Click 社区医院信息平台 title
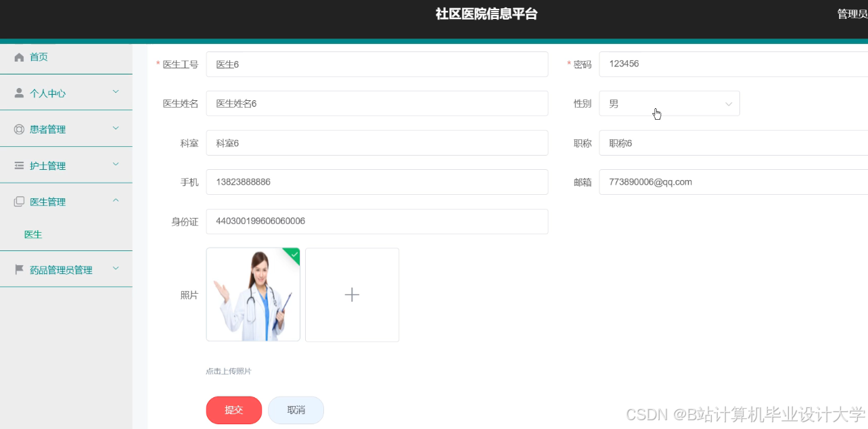This screenshot has width=868, height=429. pyautogui.click(x=486, y=14)
